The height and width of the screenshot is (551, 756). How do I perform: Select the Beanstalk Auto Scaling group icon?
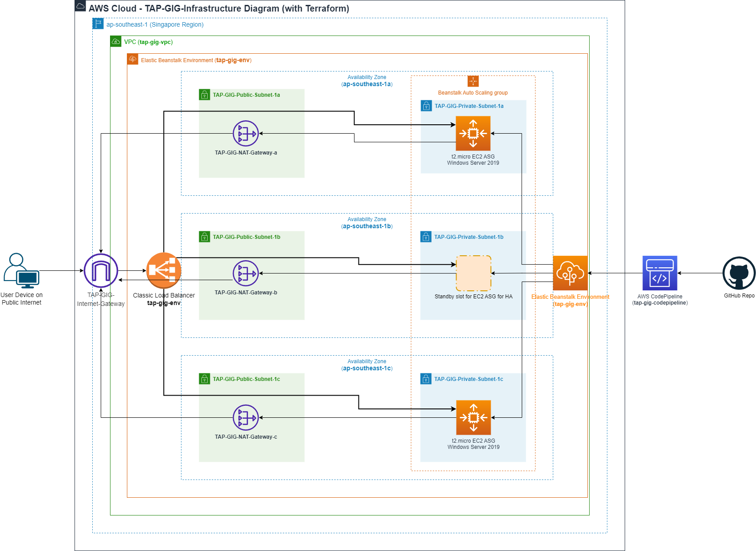coord(473,81)
